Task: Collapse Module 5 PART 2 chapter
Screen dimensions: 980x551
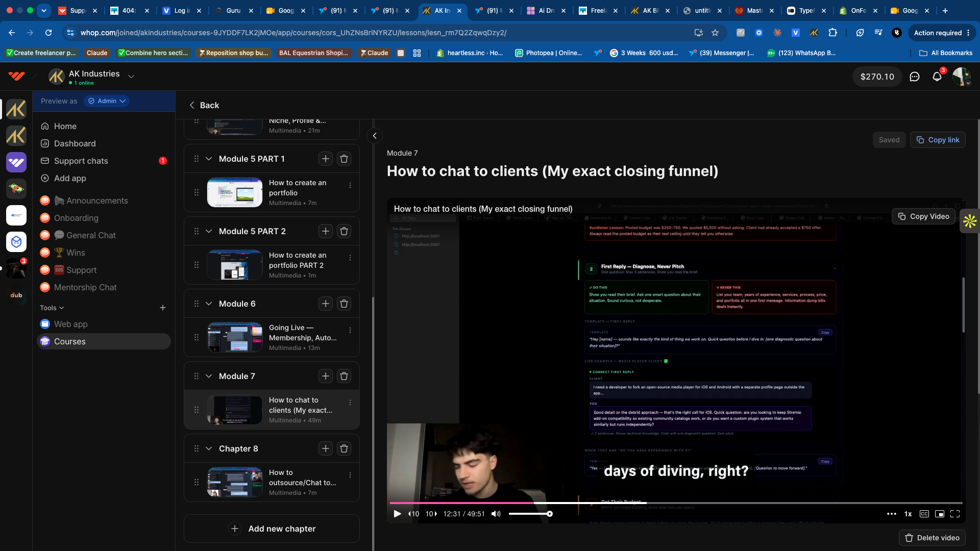Action: [x=209, y=231]
